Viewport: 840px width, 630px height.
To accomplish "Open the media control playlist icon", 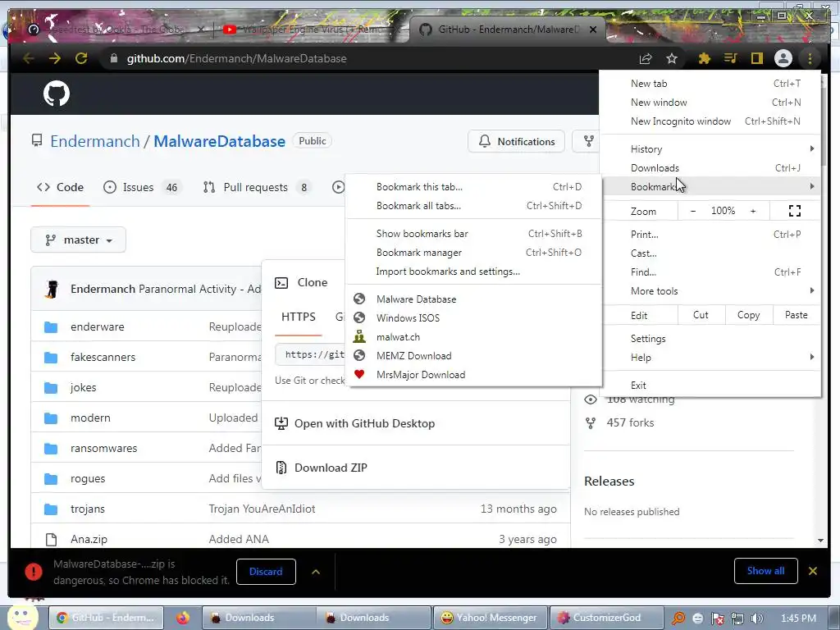I will tap(731, 58).
